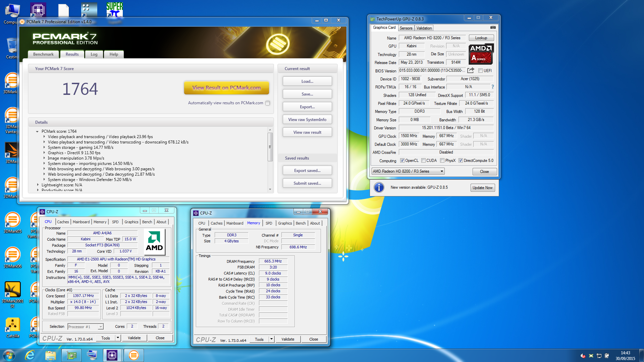Toggle the CUDA checkbox
This screenshot has width=644, height=362.
tap(424, 161)
